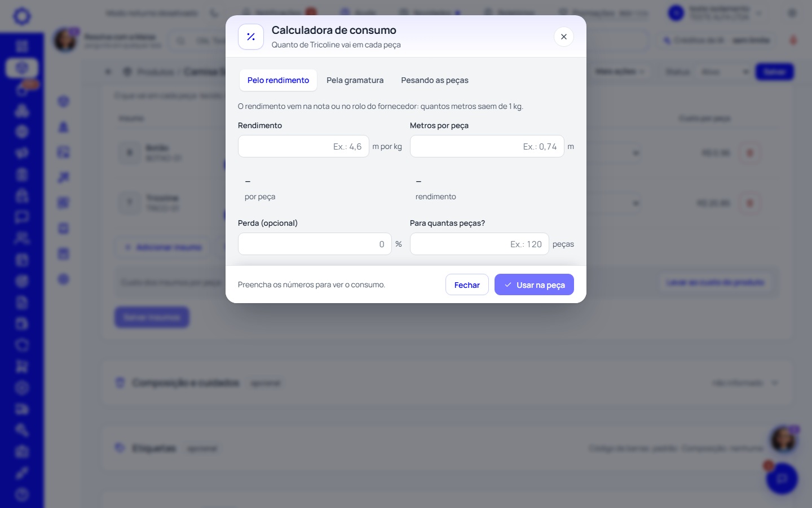
Task: Close the Calculadora de consumo dialog with X
Action: pyautogui.click(x=564, y=37)
